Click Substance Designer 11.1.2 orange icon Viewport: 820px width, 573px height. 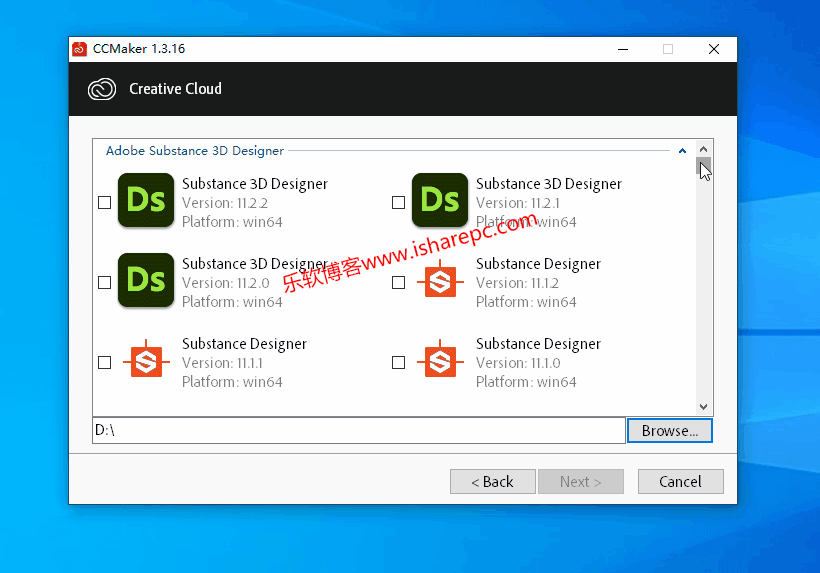point(440,281)
